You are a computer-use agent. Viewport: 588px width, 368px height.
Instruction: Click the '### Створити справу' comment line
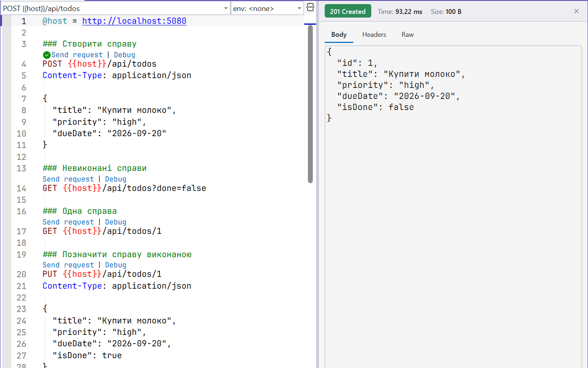[x=90, y=44]
